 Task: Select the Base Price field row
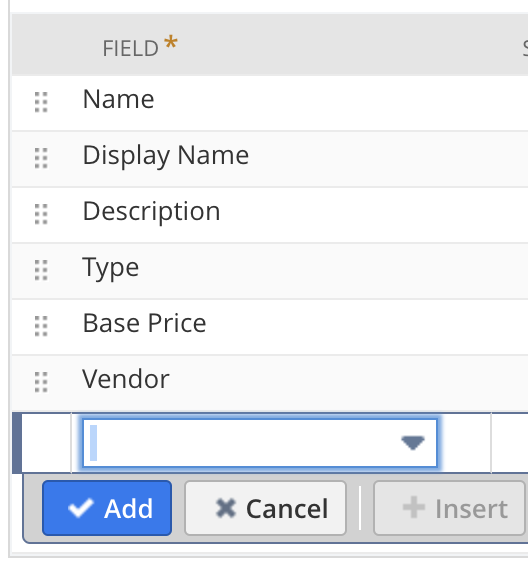click(x=270, y=327)
